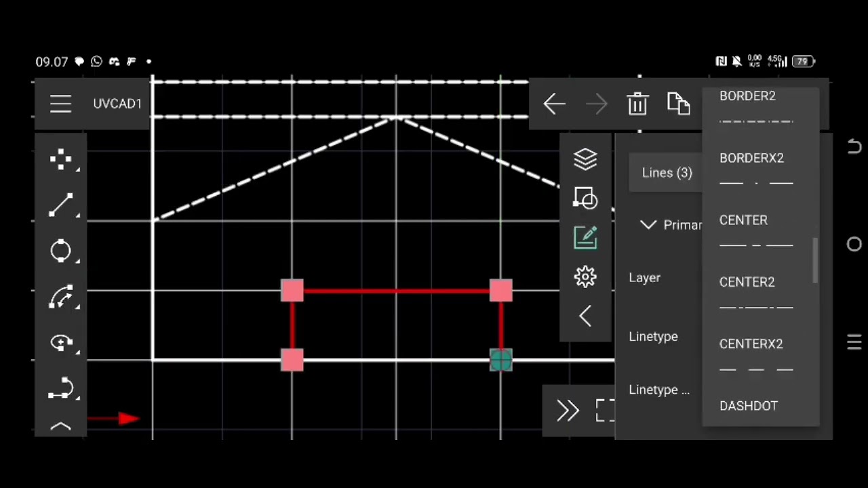This screenshot has height=488, width=868.
Task: Select the polyline drawing tool
Action: click(x=61, y=388)
